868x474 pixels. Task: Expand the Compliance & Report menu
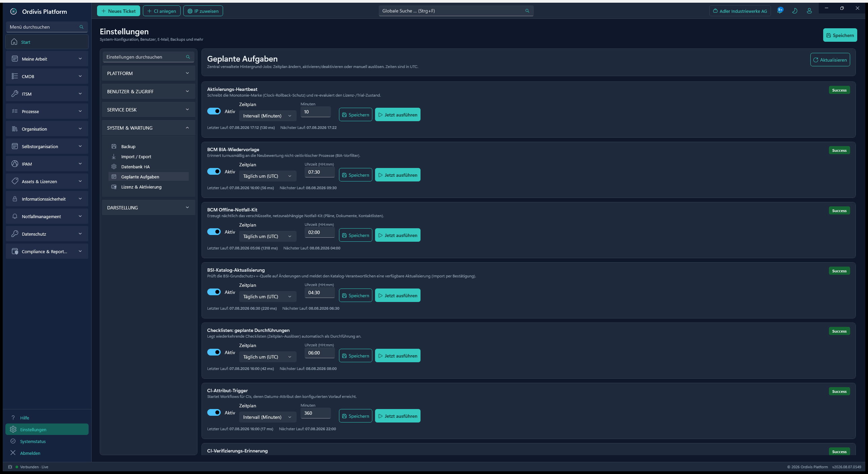click(47, 251)
